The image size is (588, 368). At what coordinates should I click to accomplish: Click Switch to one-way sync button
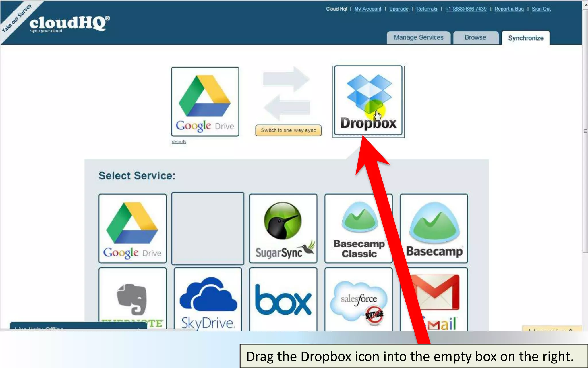coord(288,130)
